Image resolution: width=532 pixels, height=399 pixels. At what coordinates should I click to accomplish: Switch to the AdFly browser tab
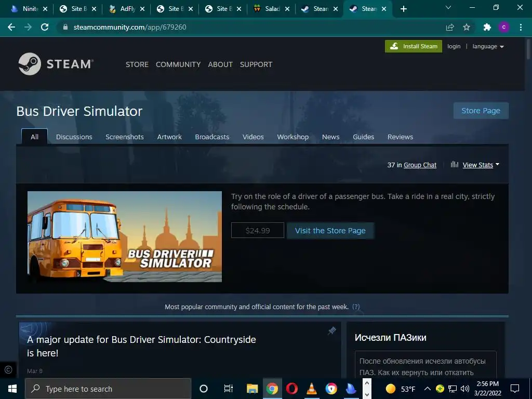coord(127,9)
